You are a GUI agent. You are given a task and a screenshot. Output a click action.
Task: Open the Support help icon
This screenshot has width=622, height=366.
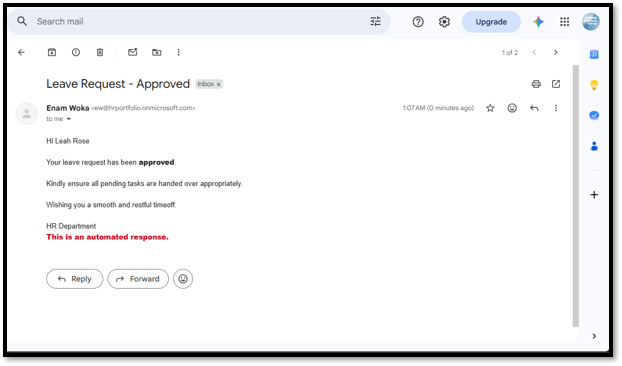pyautogui.click(x=418, y=21)
